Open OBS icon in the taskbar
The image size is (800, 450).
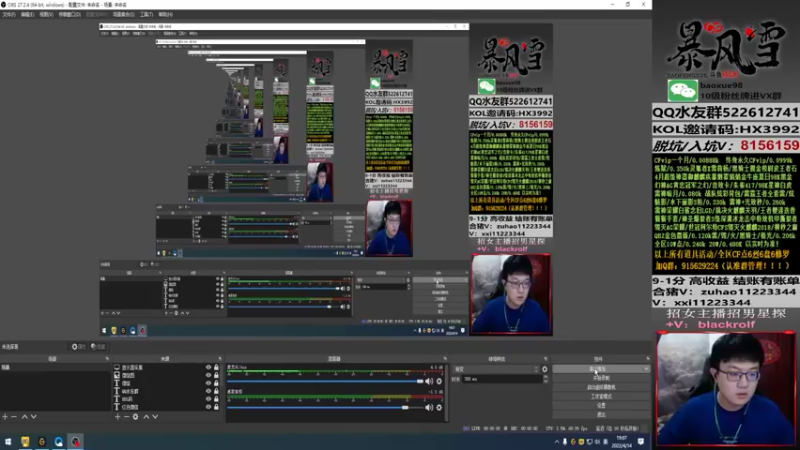coord(76,441)
